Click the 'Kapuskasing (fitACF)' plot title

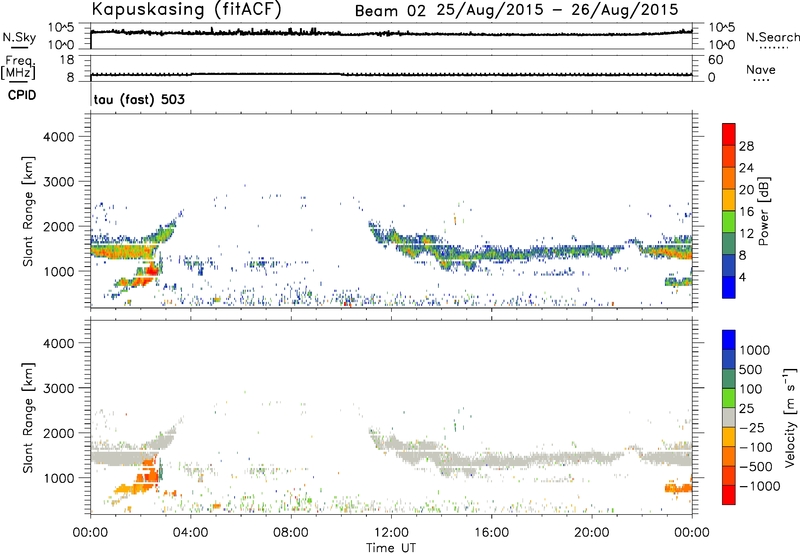pos(186,9)
